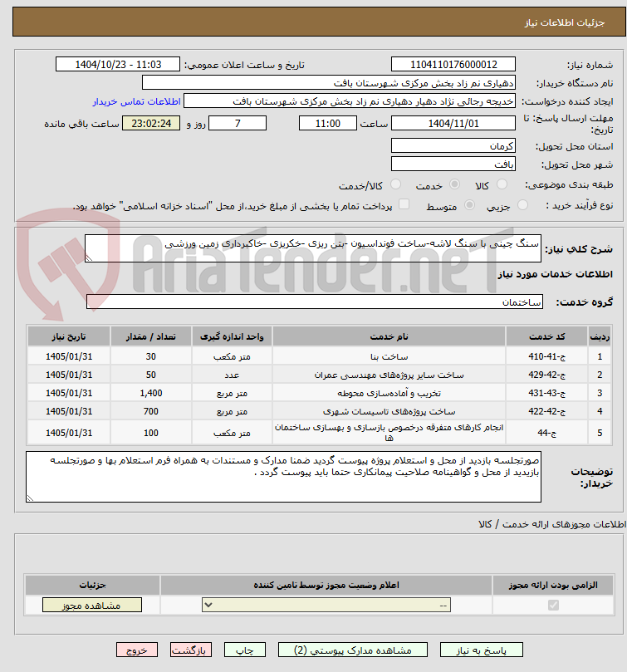Click the توضیحات خریدار text area

coord(283,477)
